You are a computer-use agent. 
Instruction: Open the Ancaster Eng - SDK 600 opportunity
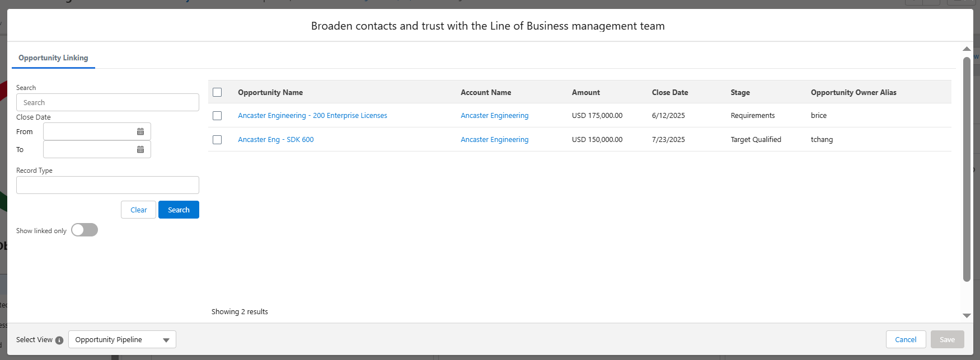275,140
